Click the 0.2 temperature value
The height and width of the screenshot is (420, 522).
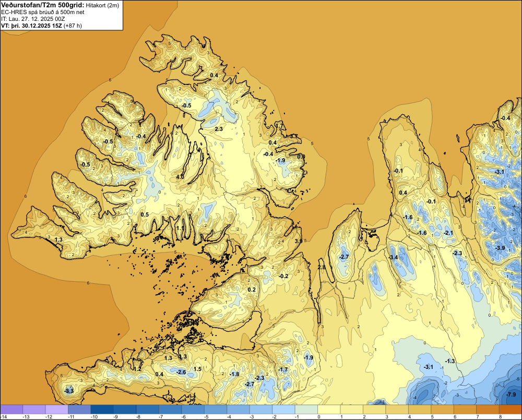coord(252,290)
